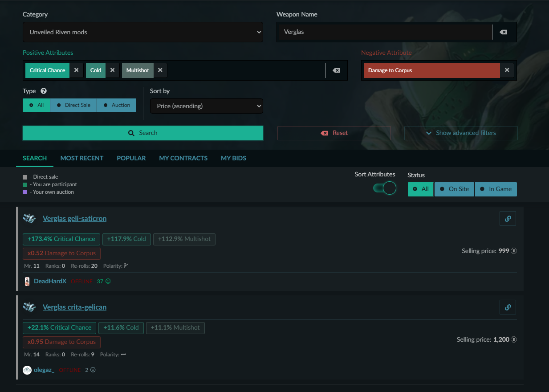
Task: Click olegaz_ reputation smiley icon
Action: pyautogui.click(x=93, y=370)
